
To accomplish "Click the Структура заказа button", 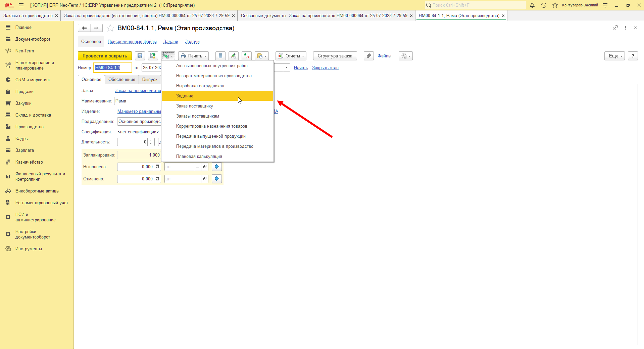I will tap(335, 56).
